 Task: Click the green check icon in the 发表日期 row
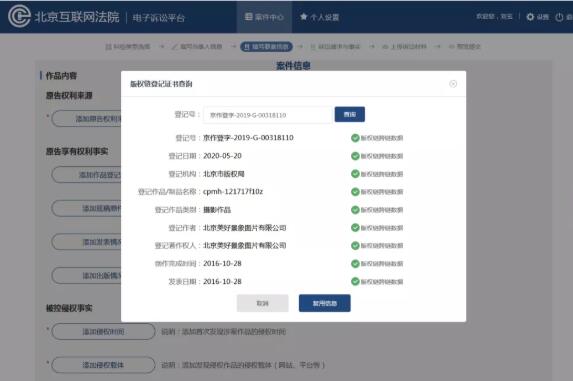point(355,281)
